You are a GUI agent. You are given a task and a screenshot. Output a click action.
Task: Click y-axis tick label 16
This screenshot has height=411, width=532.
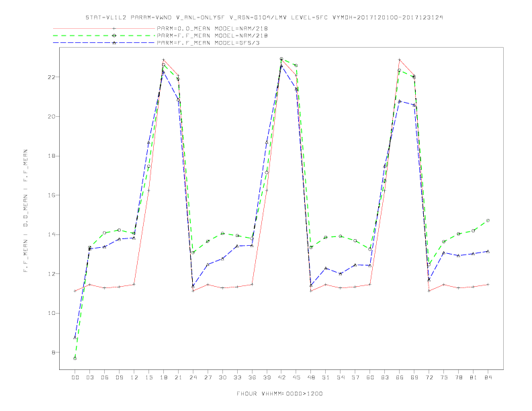[52, 195]
